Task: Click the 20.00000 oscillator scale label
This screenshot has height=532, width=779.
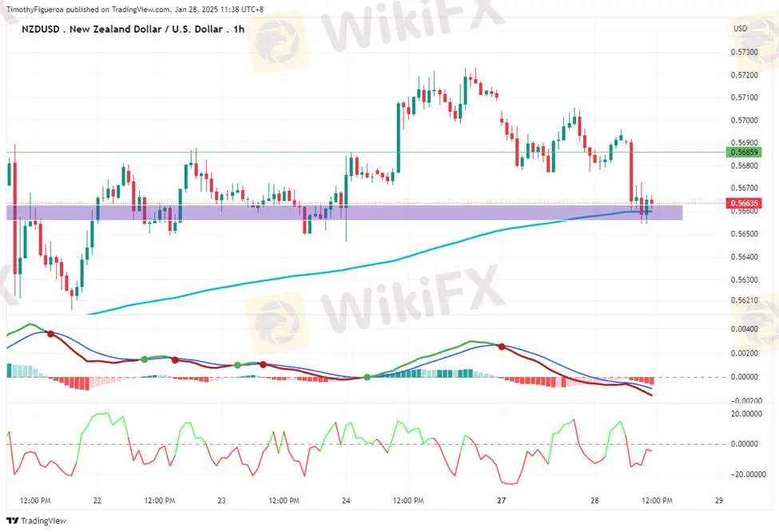Action: coord(746,414)
